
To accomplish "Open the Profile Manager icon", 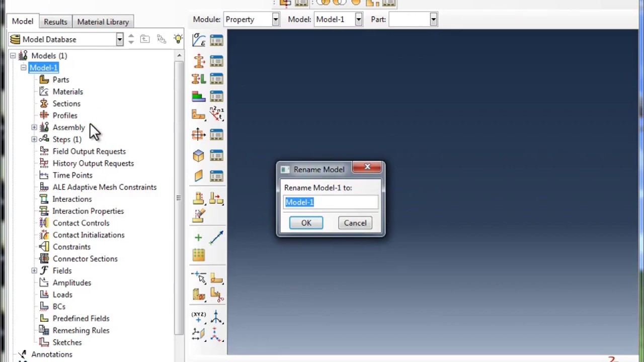I will [216, 135].
